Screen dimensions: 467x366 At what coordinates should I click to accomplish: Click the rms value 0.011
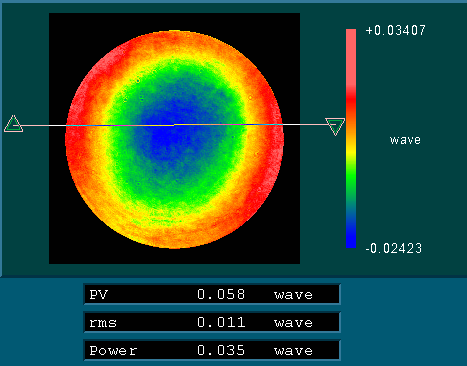(x=221, y=322)
